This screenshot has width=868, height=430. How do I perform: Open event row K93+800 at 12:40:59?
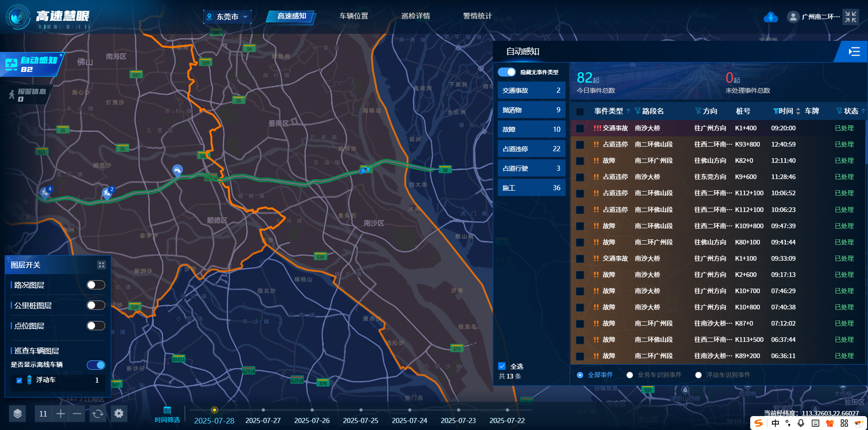[719, 145]
